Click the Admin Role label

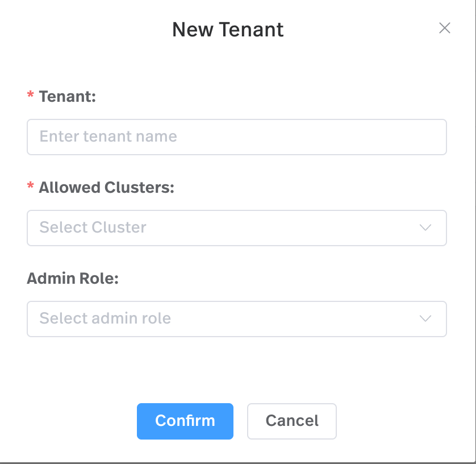pos(72,278)
